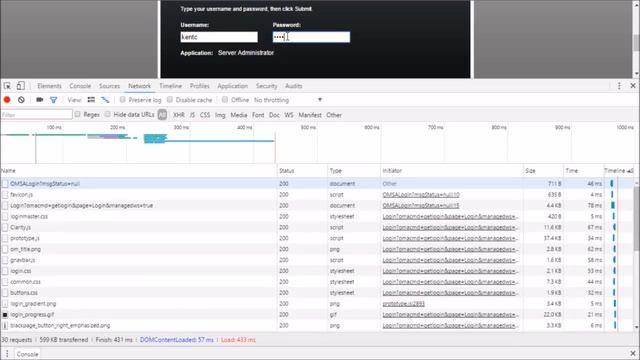Screen dimensions: 640x360
Task: Toggle the device toolbar icon
Action: click(20, 86)
